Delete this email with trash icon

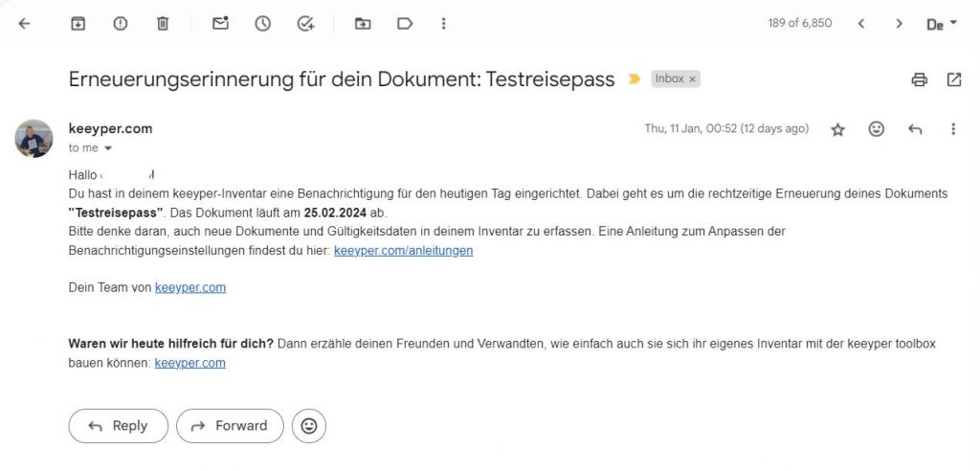pyautogui.click(x=163, y=24)
